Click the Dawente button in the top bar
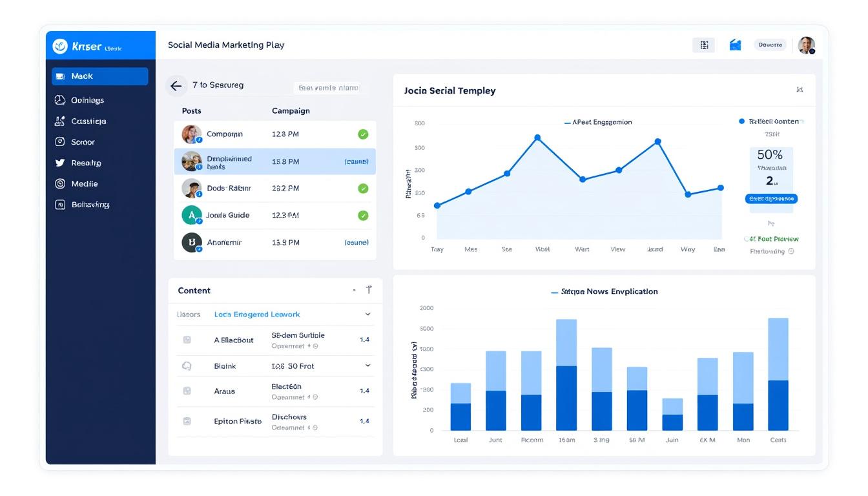Image resolution: width=868 pixels, height=496 pixels. pyautogui.click(x=770, y=45)
